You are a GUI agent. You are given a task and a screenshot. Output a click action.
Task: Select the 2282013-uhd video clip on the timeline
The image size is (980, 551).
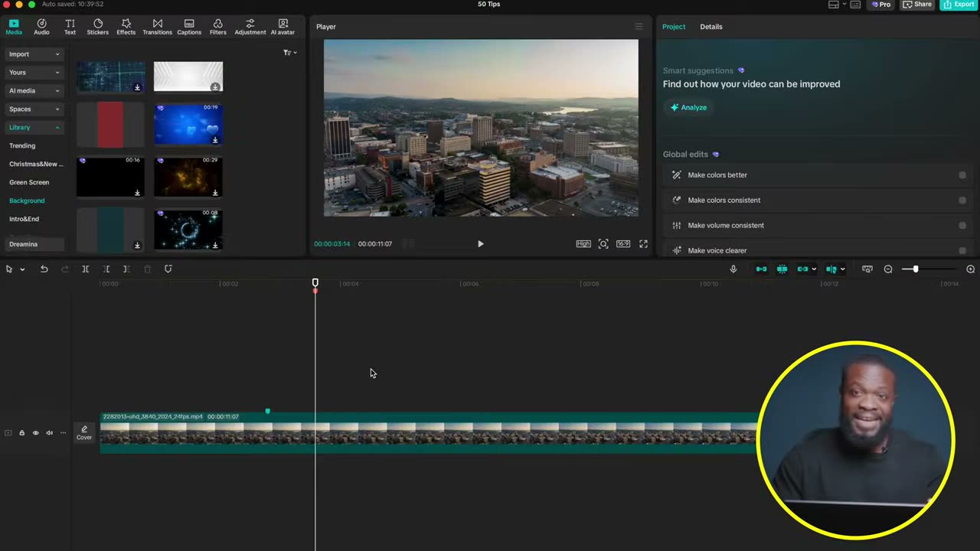429,433
